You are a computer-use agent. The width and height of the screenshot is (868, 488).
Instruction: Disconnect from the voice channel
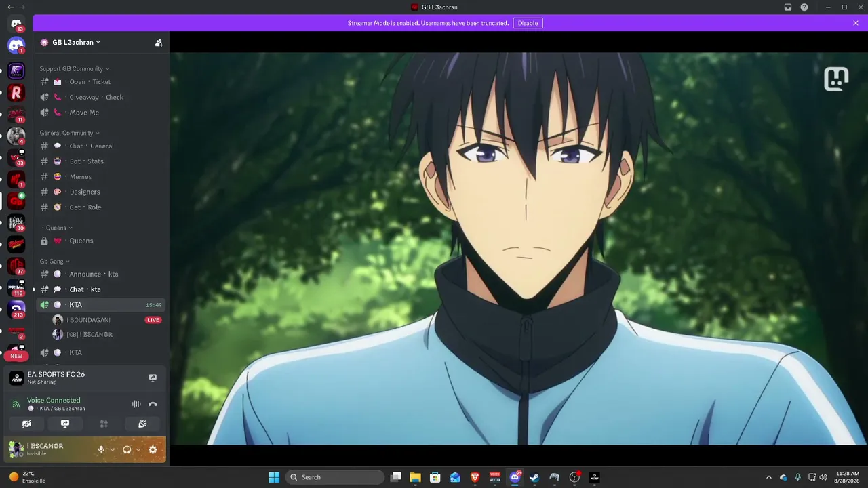pyautogui.click(x=153, y=404)
